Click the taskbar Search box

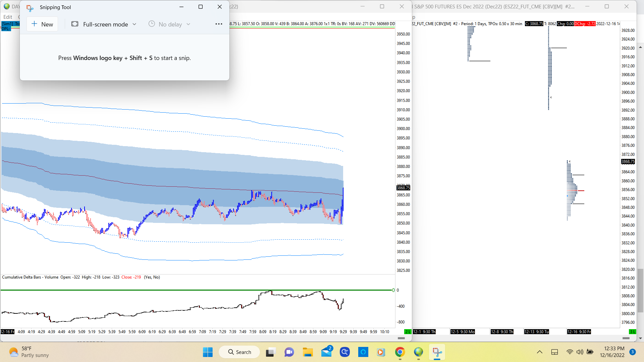click(x=239, y=352)
